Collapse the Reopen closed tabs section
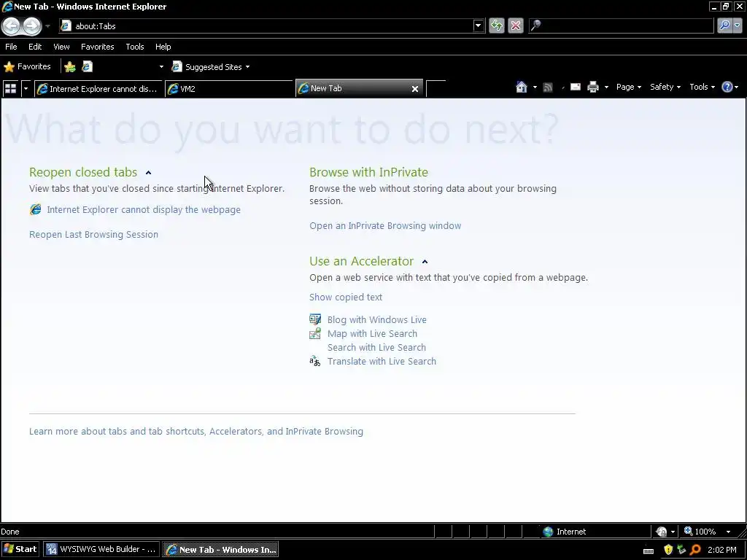The width and height of the screenshot is (747, 560). (148, 173)
